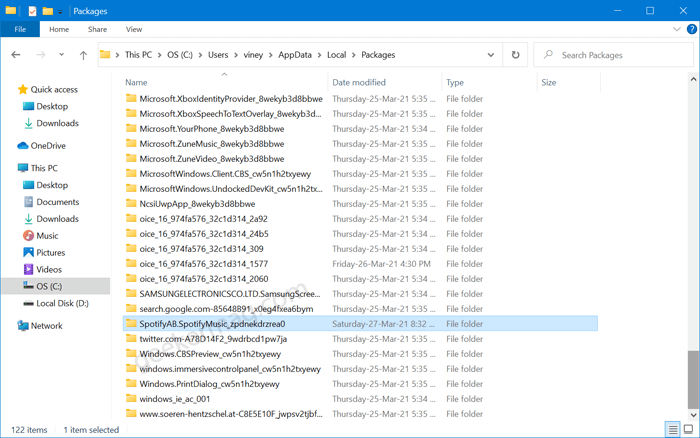
Task: Click 'This PC' in the address breadcrumb
Action: (x=138, y=55)
